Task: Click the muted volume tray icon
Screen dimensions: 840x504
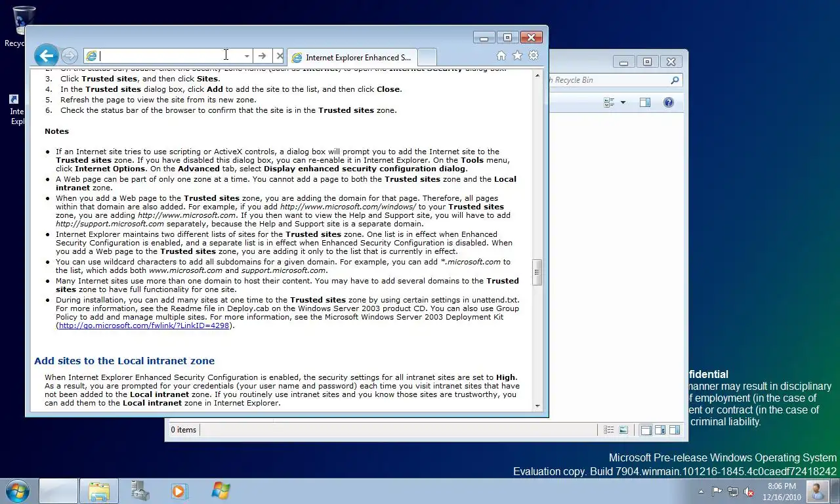Action: pyautogui.click(x=749, y=492)
